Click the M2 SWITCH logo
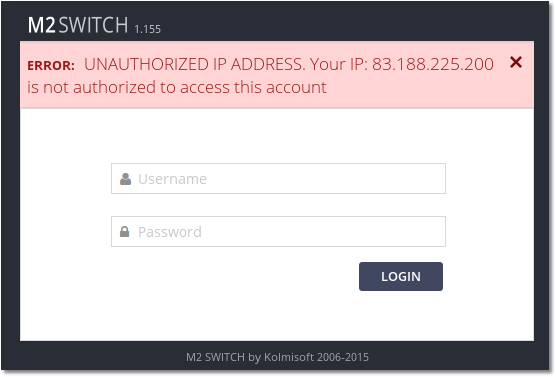The width and height of the screenshot is (556, 377). click(x=78, y=25)
